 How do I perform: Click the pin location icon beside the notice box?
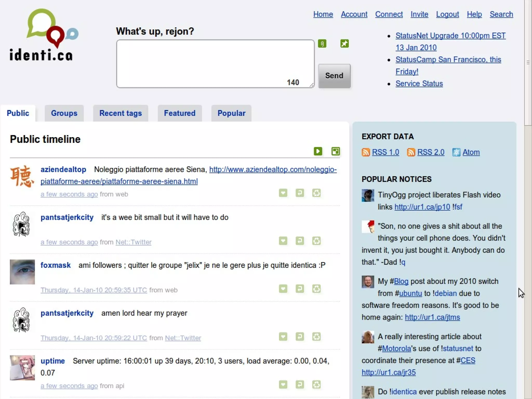pos(344,44)
